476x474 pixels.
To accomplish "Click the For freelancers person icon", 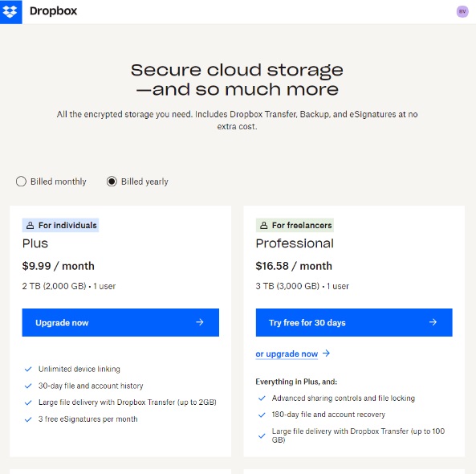I will (264, 226).
